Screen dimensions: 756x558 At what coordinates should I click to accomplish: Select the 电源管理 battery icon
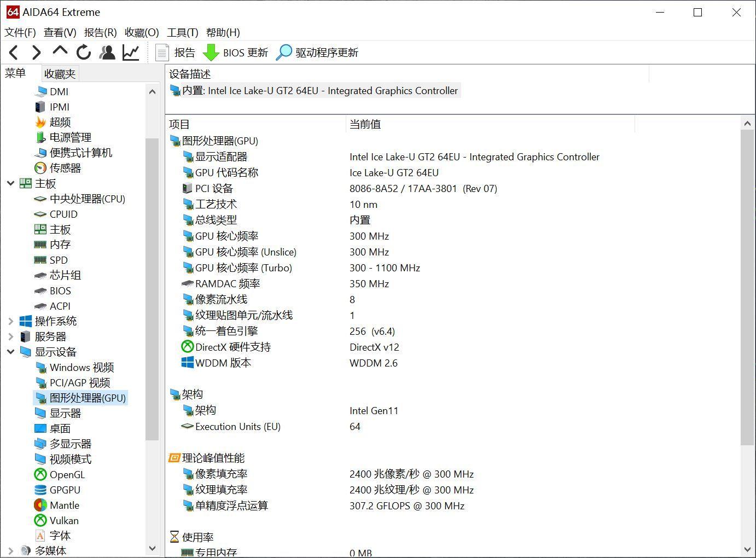click(x=40, y=137)
